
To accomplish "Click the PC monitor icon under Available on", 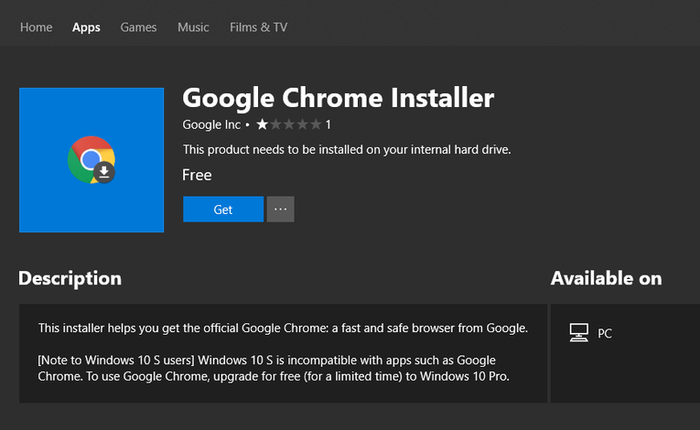I will point(579,333).
